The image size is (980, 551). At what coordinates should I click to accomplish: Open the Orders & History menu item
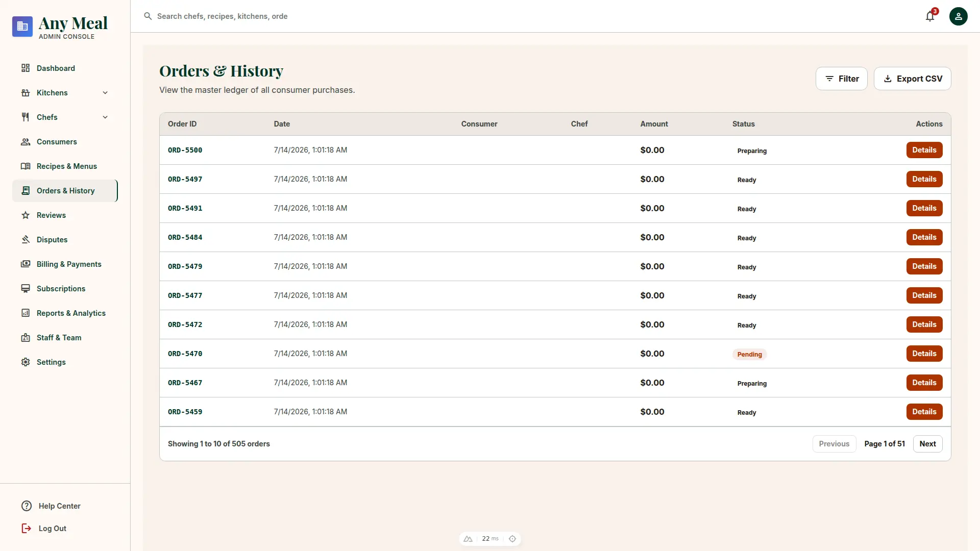click(x=65, y=191)
